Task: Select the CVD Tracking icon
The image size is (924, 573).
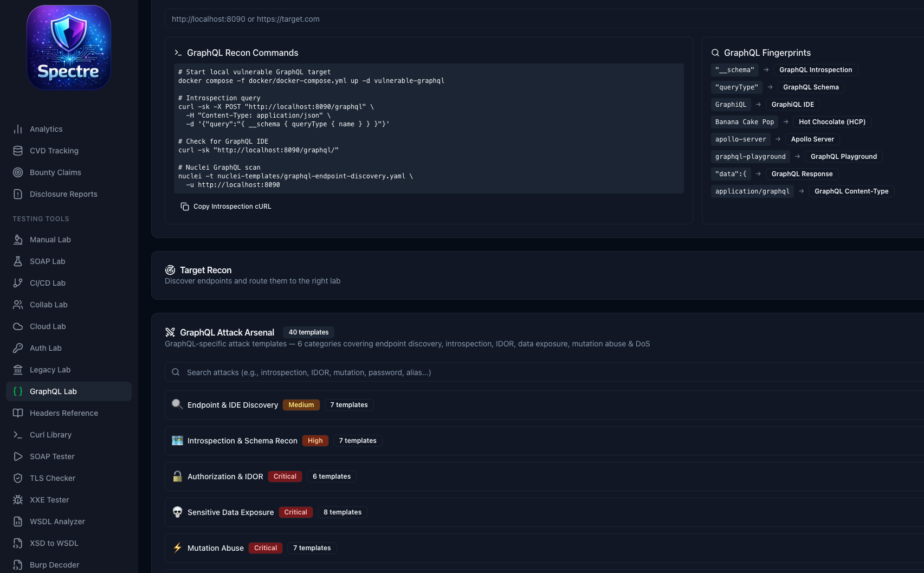Action: click(18, 151)
